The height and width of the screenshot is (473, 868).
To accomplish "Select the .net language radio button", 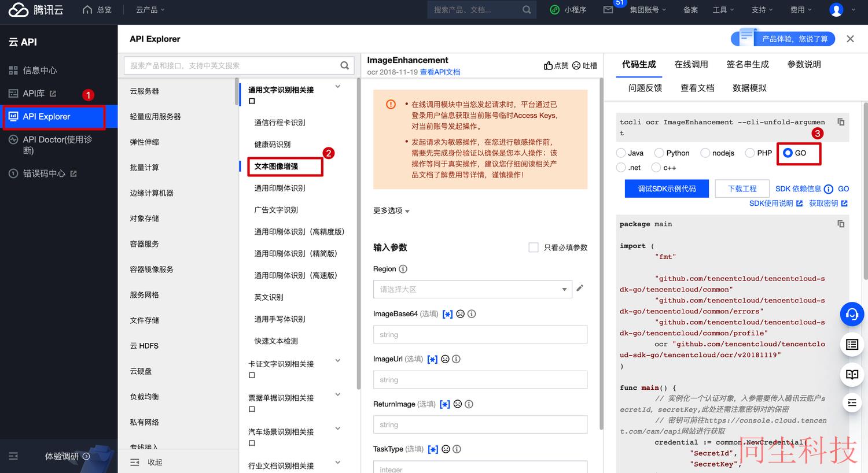I will click(x=621, y=167).
